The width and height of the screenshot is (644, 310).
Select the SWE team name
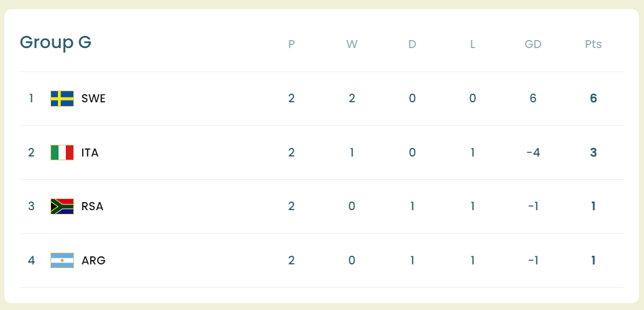point(94,99)
